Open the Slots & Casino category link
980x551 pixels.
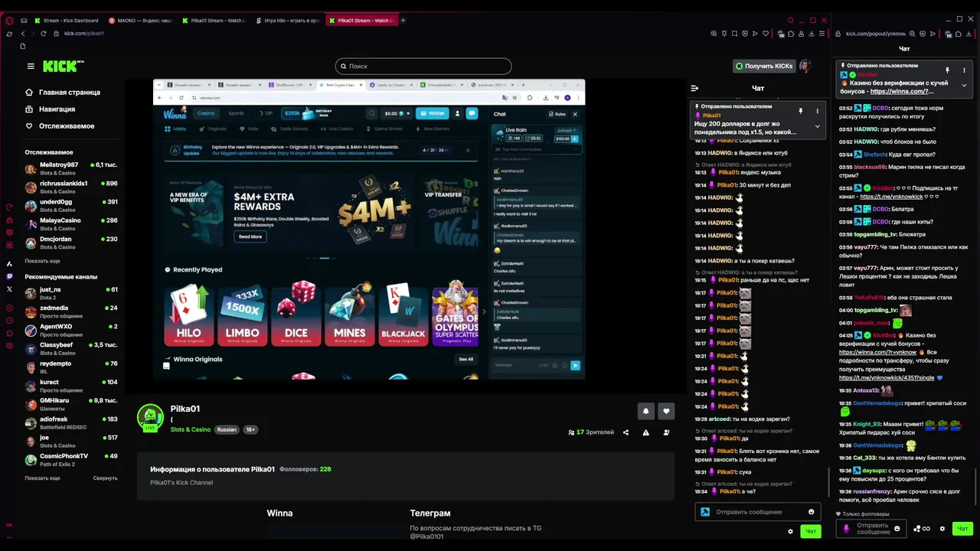click(x=190, y=430)
